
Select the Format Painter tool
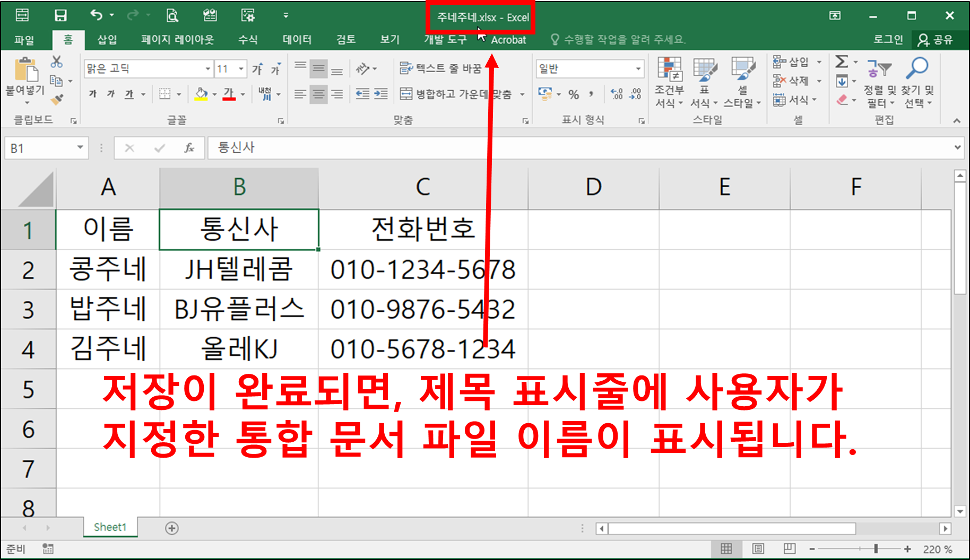click(56, 99)
